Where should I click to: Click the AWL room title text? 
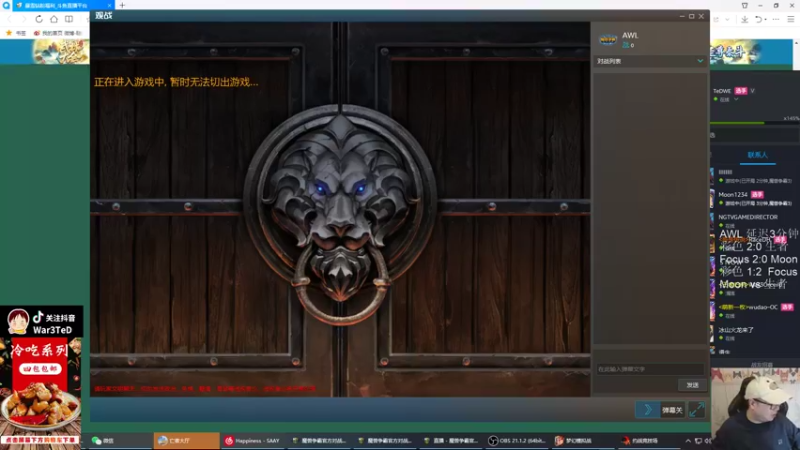[x=630, y=35]
